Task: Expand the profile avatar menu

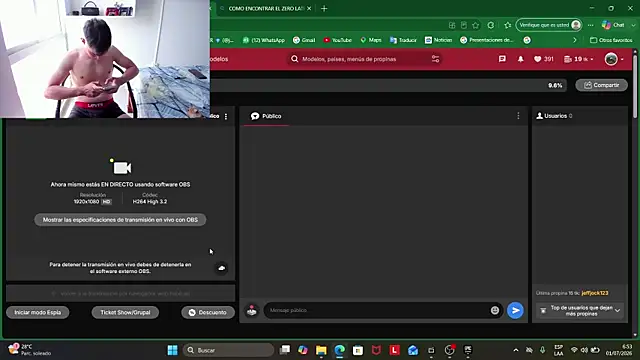Action: [614, 59]
